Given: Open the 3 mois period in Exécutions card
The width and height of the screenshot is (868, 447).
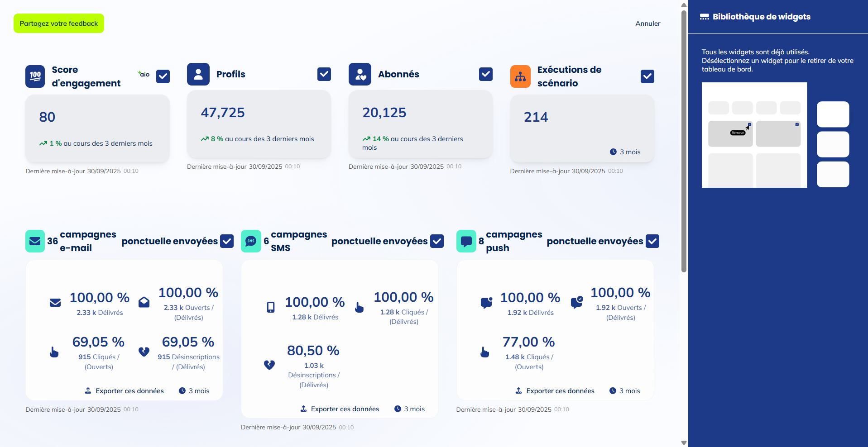Looking at the screenshot, I should (x=625, y=152).
